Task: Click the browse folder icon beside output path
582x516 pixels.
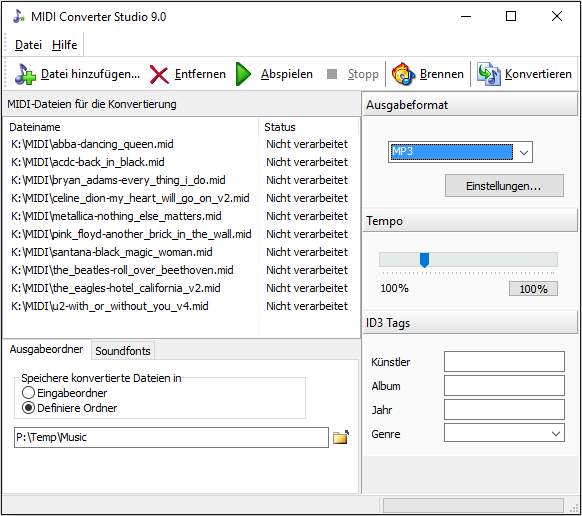Action: [x=341, y=437]
